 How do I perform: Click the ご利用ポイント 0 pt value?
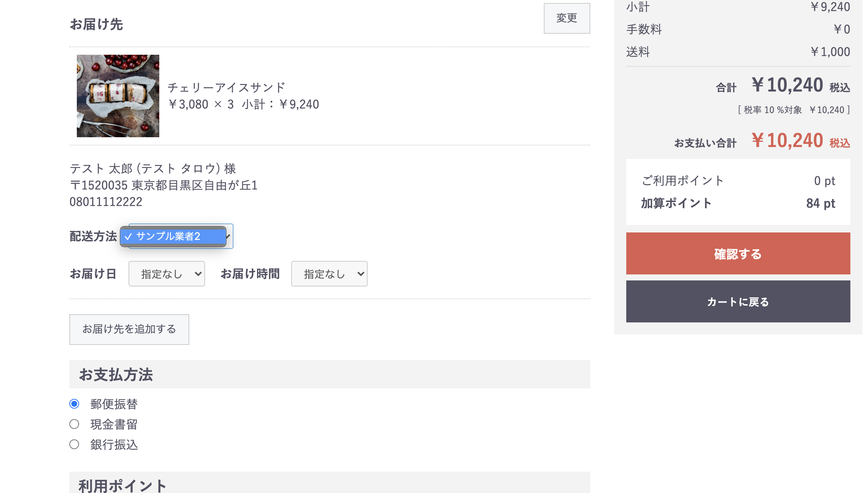(825, 181)
